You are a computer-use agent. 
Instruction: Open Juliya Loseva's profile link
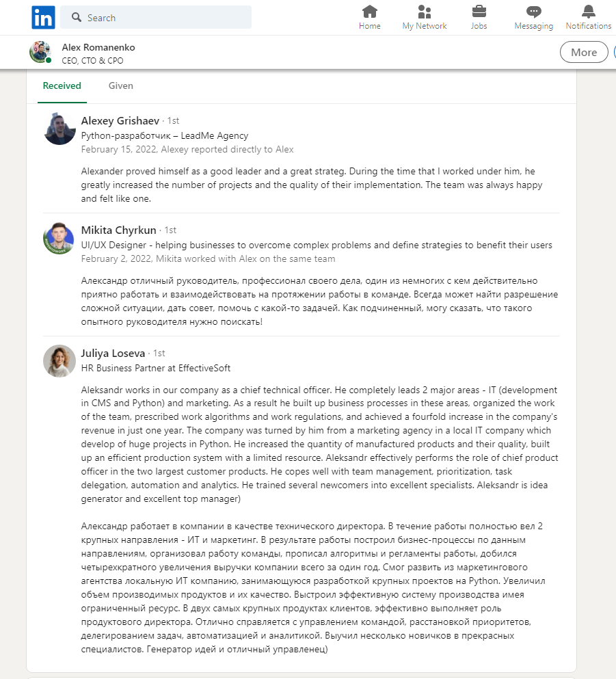[113, 354]
